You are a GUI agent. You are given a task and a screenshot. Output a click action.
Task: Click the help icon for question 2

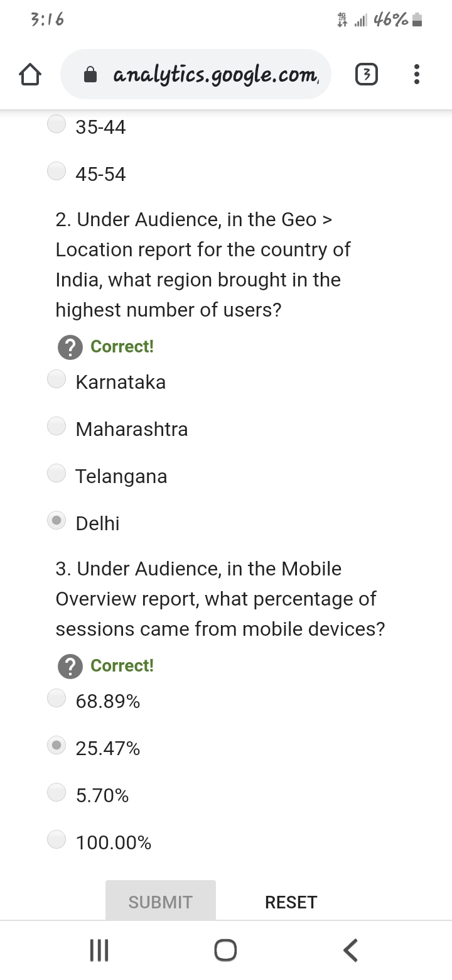(70, 347)
